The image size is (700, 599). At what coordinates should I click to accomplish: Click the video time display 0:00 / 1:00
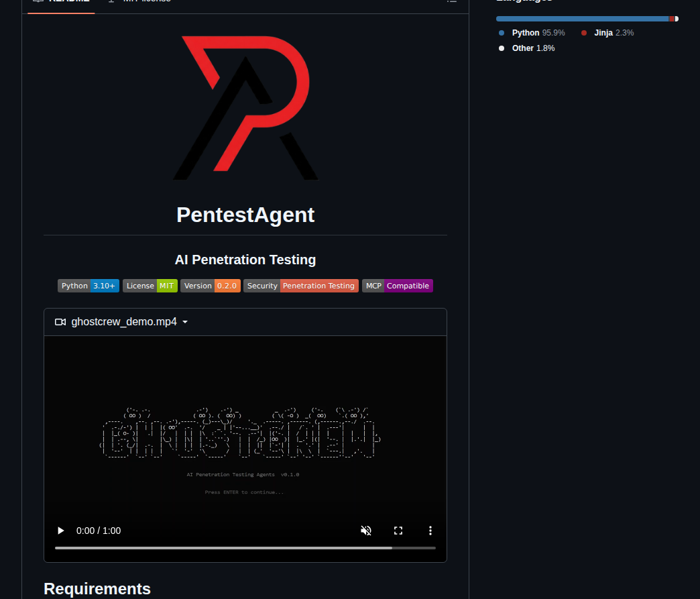(x=99, y=531)
